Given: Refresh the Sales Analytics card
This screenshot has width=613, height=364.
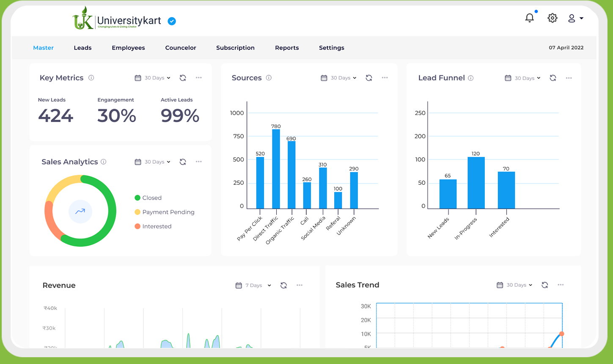Looking at the screenshot, I should point(183,162).
